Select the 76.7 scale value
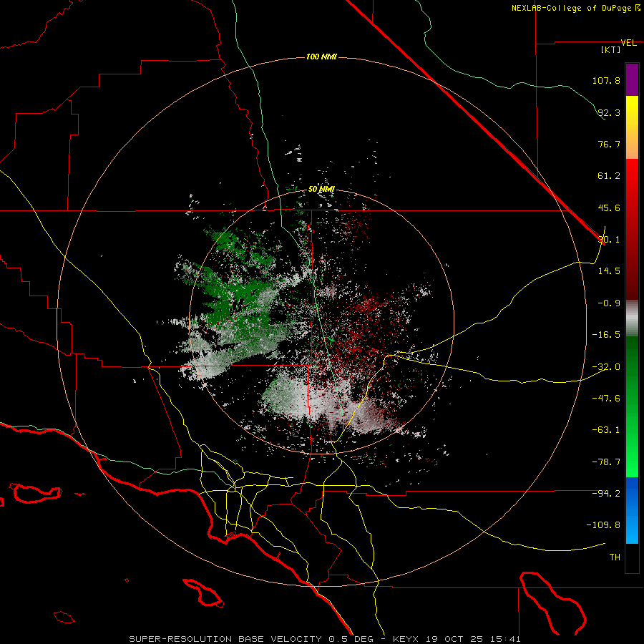644x644 pixels. click(609, 144)
